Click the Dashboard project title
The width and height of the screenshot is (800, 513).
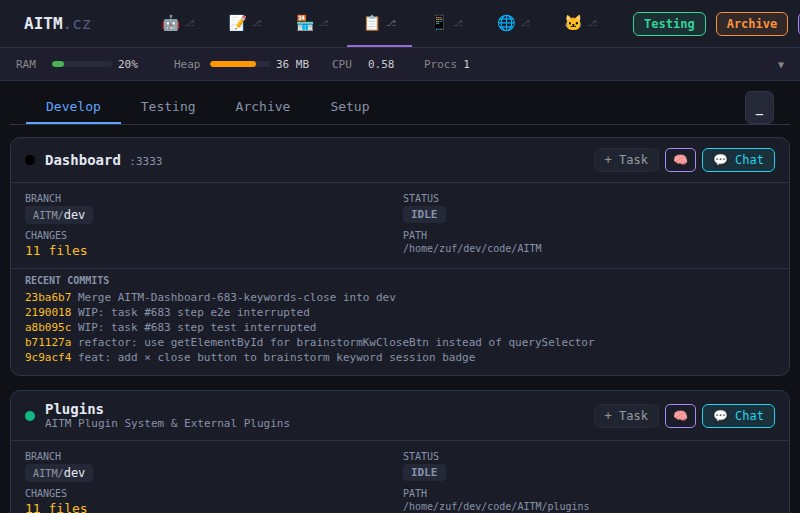[83, 160]
